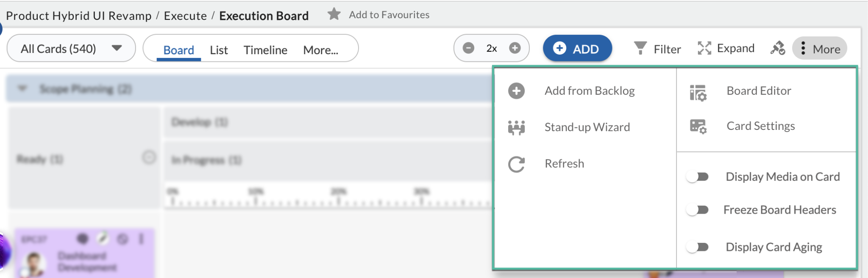Expand the board view

pos(725,48)
